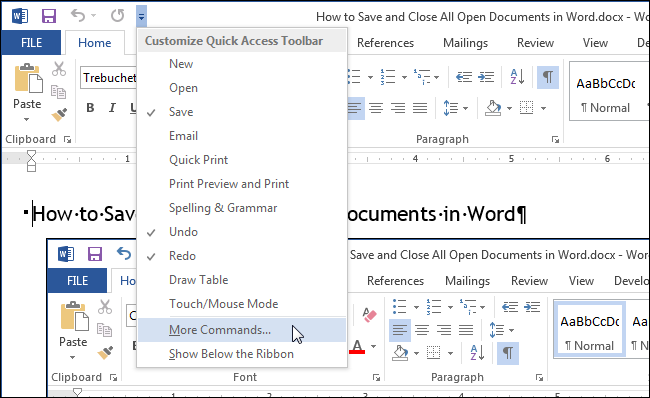Viewport: 650px width, 398px height.
Task: Uncheck Undo in the Quick Access menu
Action: 242,232
